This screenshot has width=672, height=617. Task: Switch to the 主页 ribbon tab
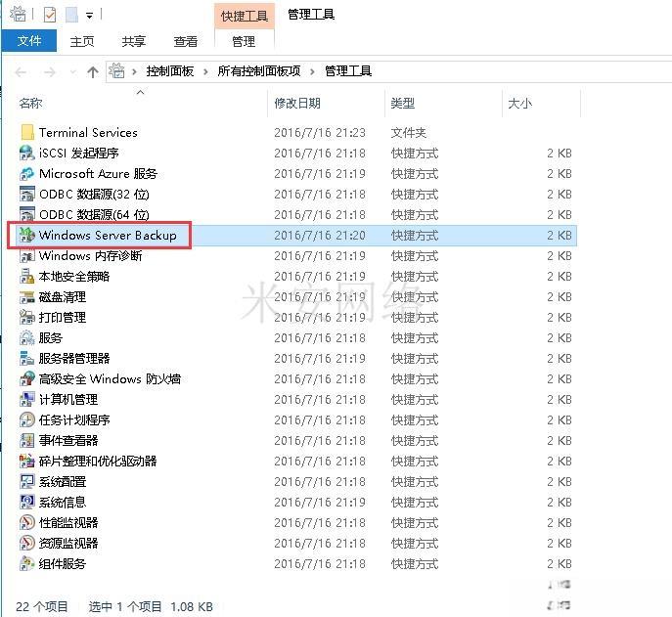(82, 42)
